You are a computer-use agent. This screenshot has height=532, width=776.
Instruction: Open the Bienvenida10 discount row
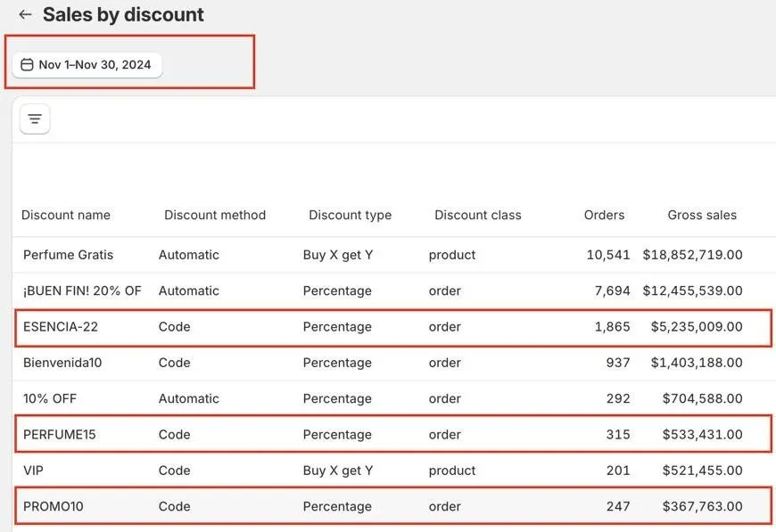click(62, 363)
